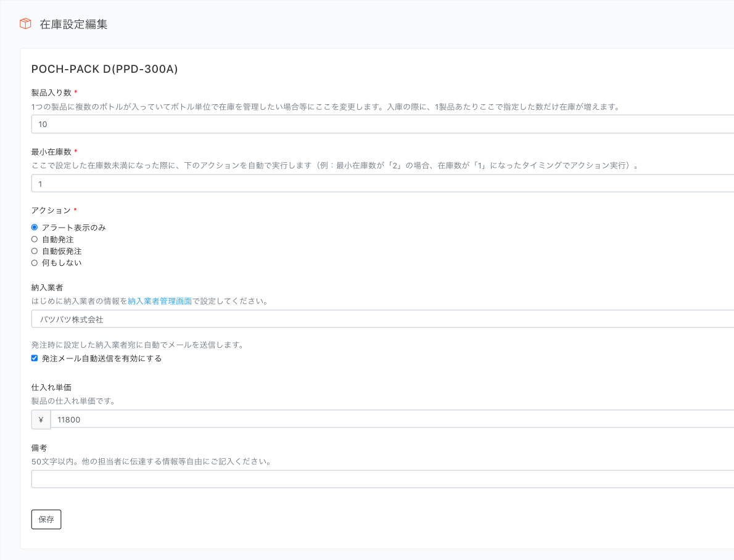Click into the 製品入り数 field containing 10

click(382, 124)
